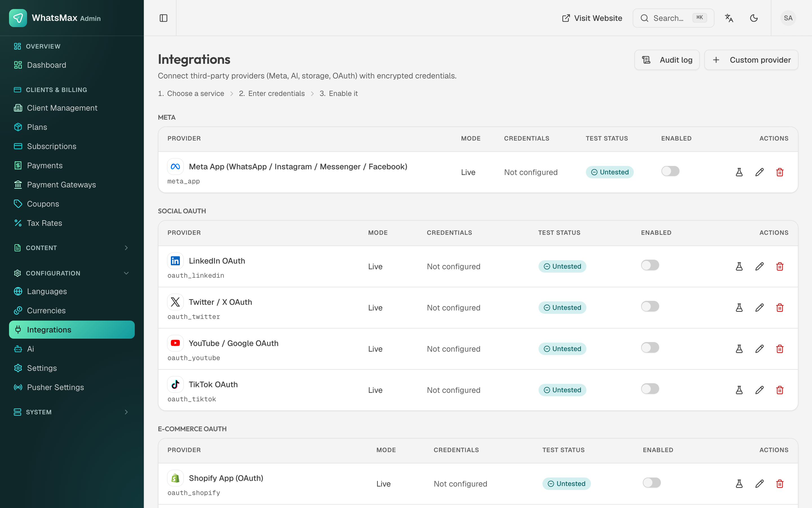This screenshot has width=812, height=508.
Task: Click the Visit Website link
Action: click(592, 18)
